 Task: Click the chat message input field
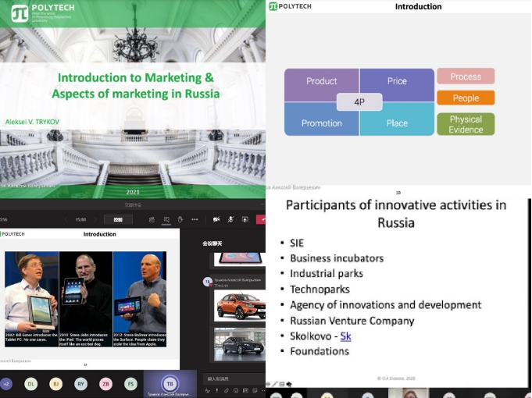(x=234, y=378)
